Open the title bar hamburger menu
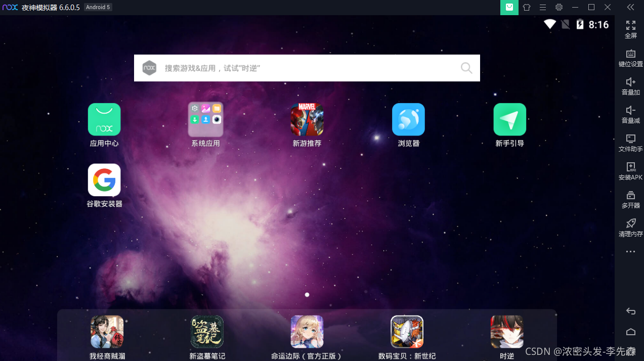The width and height of the screenshot is (644, 361). pos(542,7)
